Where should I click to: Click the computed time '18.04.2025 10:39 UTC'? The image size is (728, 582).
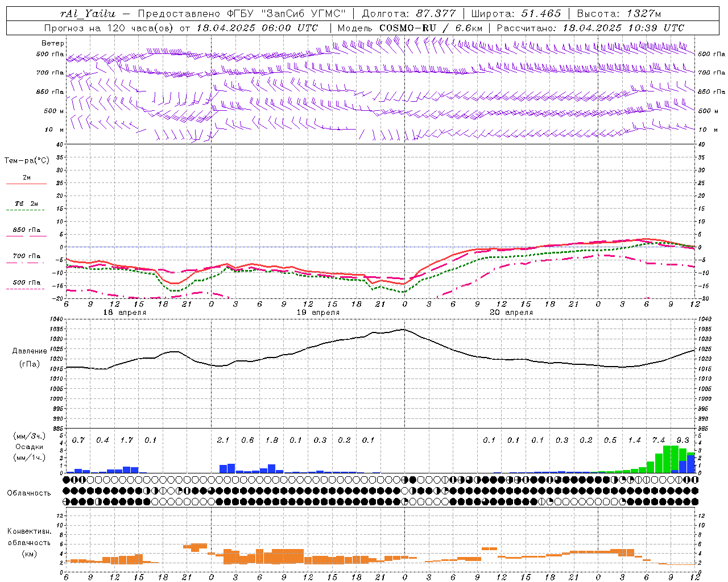click(623, 28)
